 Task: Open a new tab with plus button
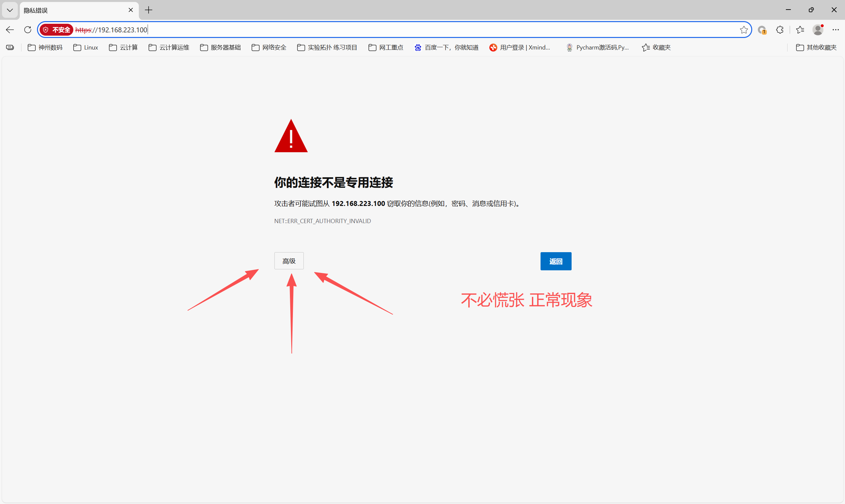click(149, 10)
